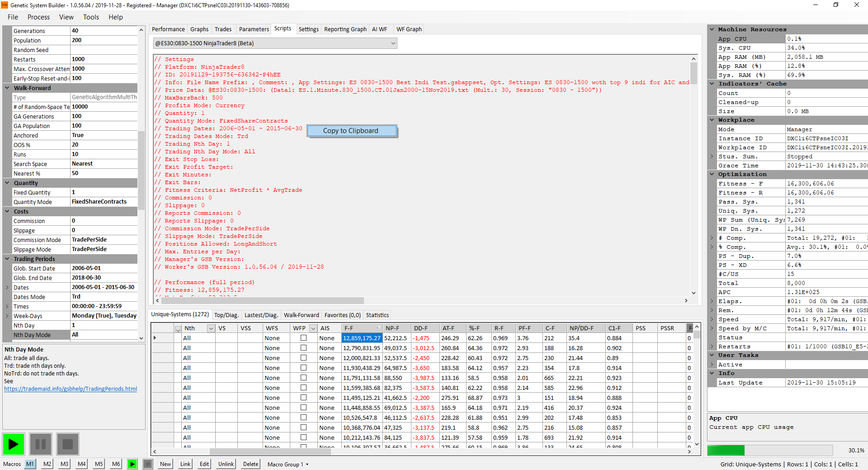Screen dimensions: 868x470
Task: Open the TradingPeriods help link
Action: pos(71,389)
